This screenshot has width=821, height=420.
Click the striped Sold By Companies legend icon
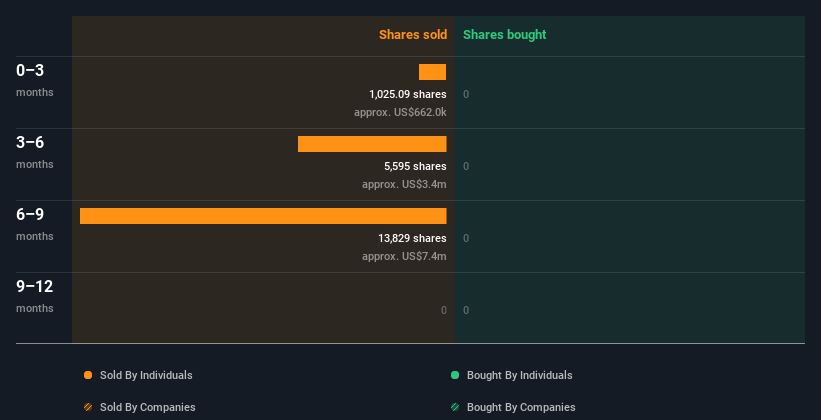click(x=88, y=407)
